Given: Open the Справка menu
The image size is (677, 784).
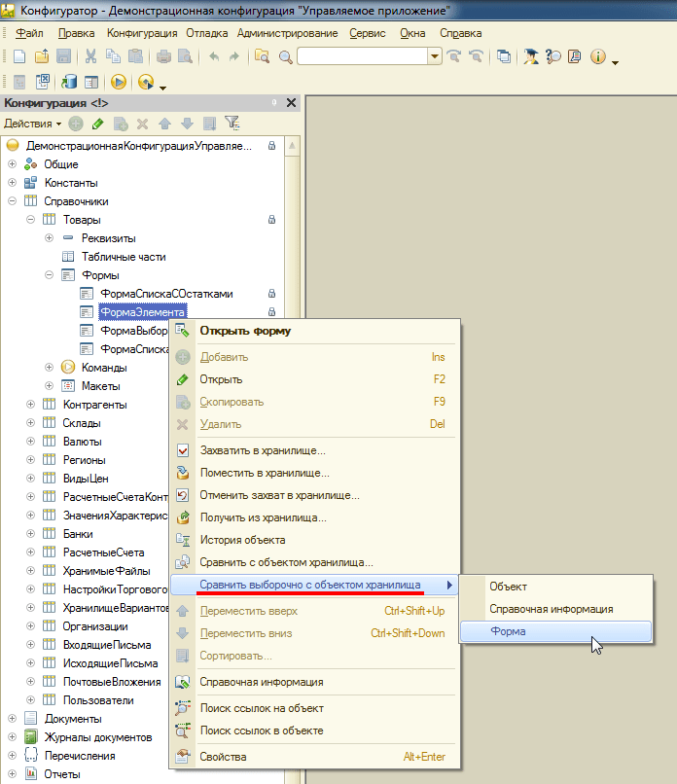Looking at the screenshot, I should point(460,33).
